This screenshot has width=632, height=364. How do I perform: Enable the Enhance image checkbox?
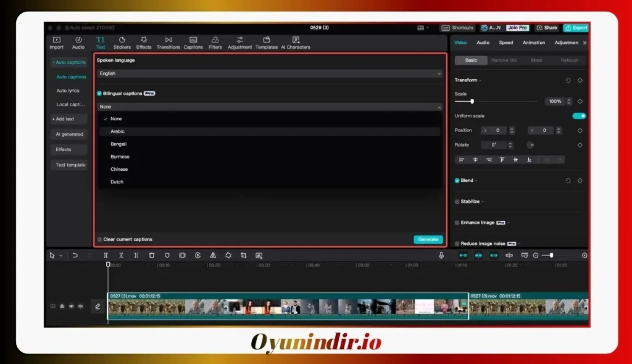coord(457,223)
